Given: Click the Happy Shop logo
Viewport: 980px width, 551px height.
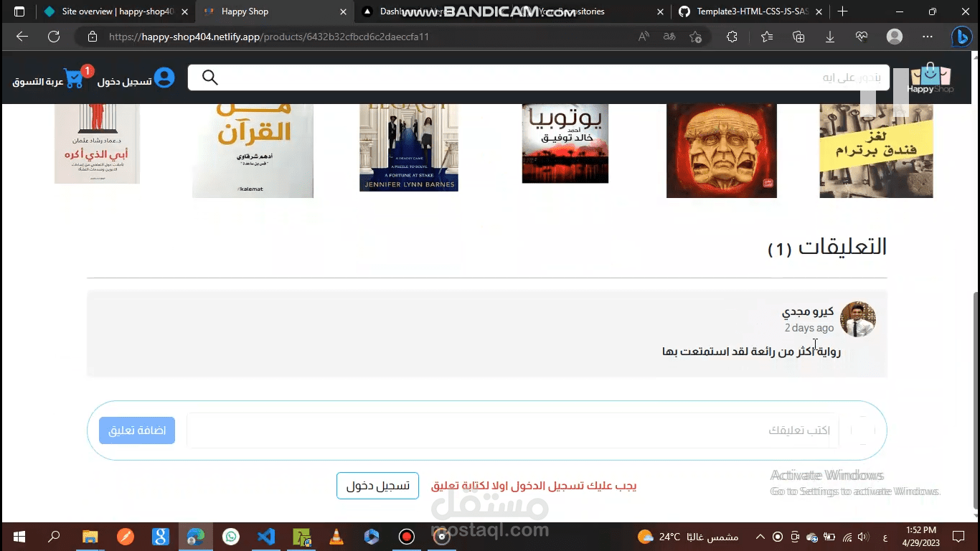Looking at the screenshot, I should (930, 78).
